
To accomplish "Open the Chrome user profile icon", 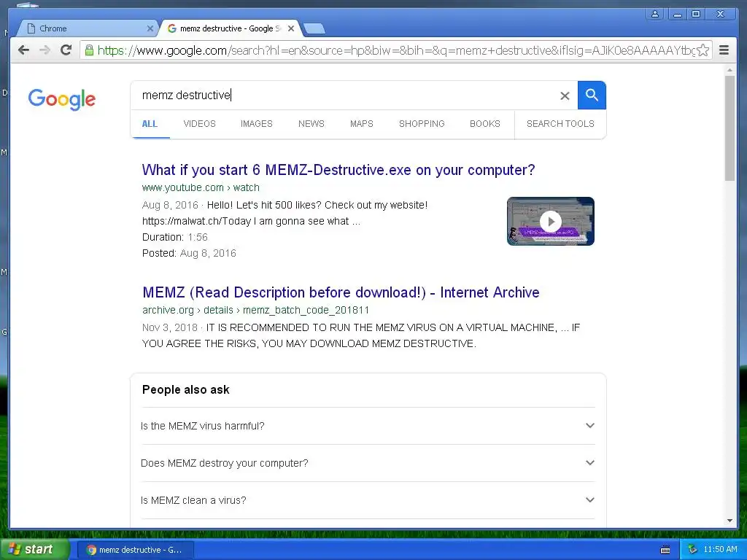I will (x=655, y=15).
